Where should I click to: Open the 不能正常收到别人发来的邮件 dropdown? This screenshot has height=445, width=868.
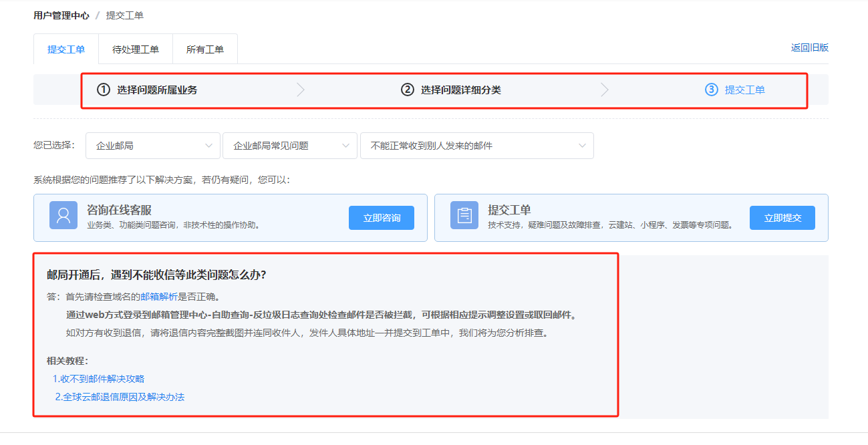[476, 146]
